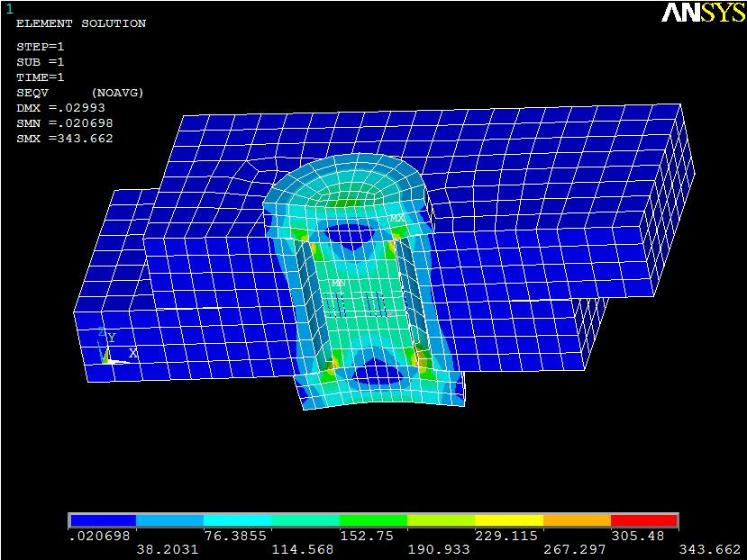Viewport: 747px width, 560px height.
Task: Click the STEP=1 text line
Action: (40, 47)
